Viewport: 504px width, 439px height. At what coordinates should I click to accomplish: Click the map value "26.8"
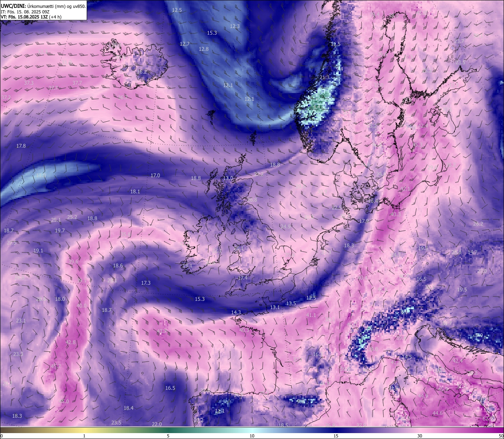pos(252,200)
